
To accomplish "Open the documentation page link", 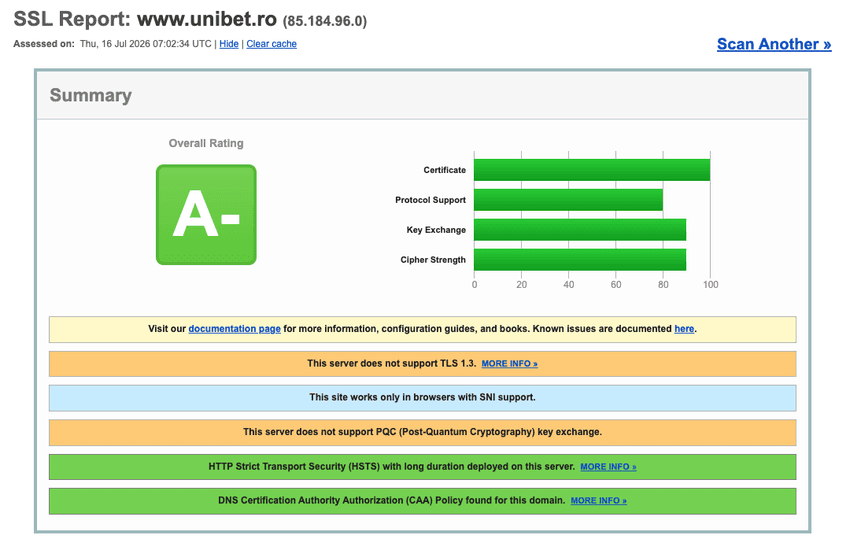I will pyautogui.click(x=235, y=329).
